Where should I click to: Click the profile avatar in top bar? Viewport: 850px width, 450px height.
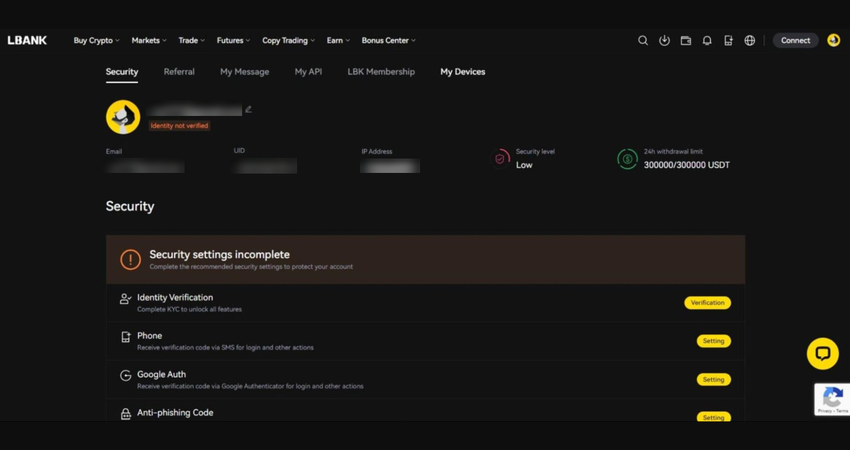(833, 41)
